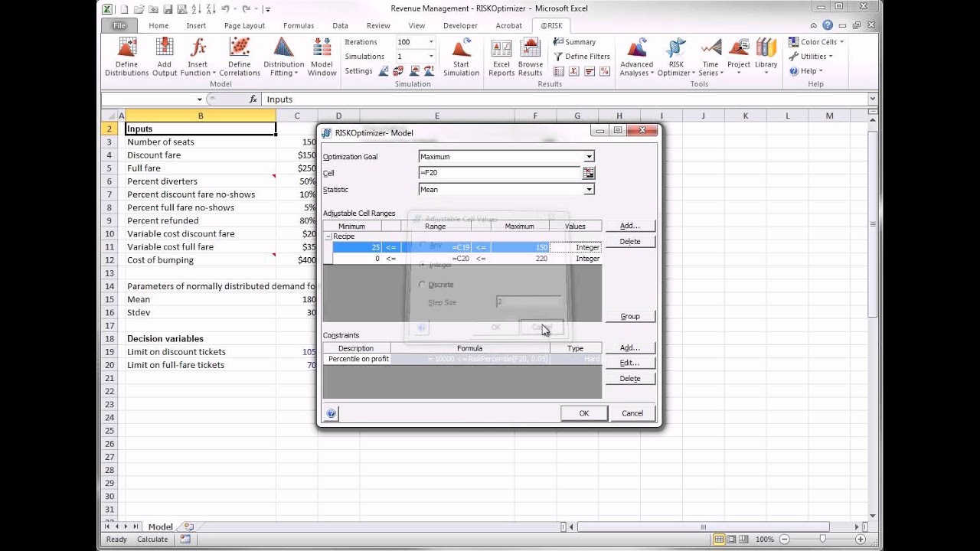This screenshot has width=980, height=551.
Task: Collapse the Recipe group expander
Action: pyautogui.click(x=328, y=236)
